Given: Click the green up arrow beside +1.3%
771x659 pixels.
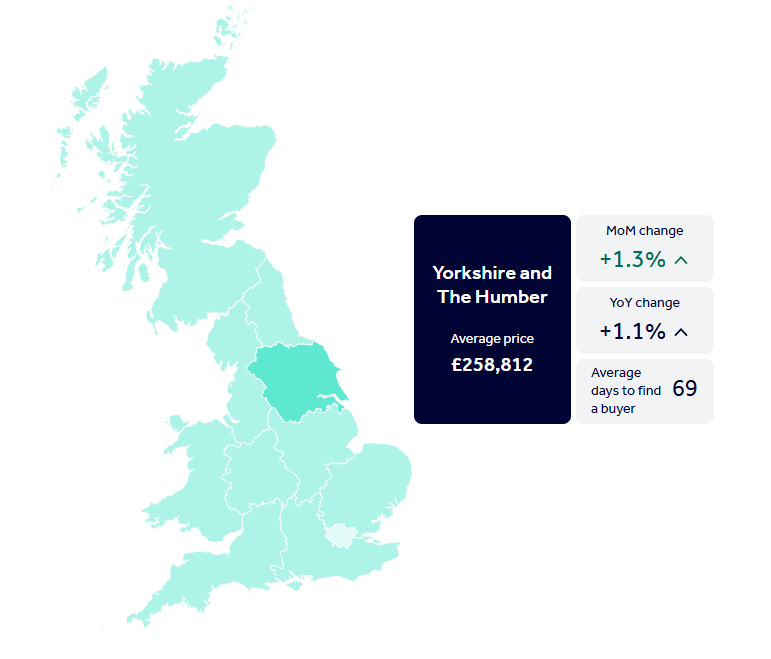Looking at the screenshot, I should pyautogui.click(x=682, y=260).
